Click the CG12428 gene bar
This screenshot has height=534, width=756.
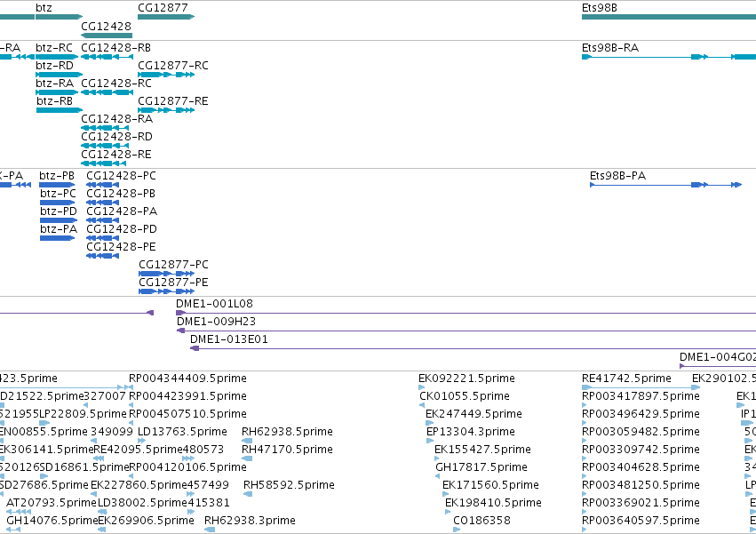click(x=107, y=36)
